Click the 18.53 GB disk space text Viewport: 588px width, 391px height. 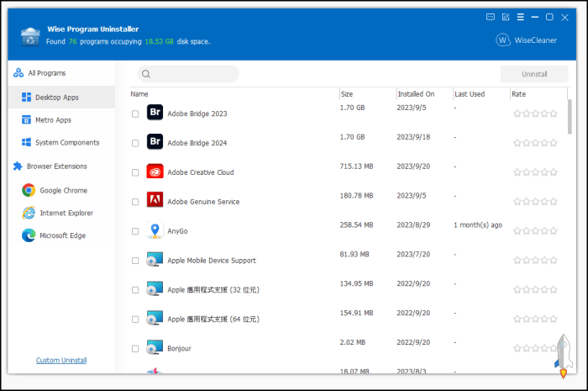[159, 42]
